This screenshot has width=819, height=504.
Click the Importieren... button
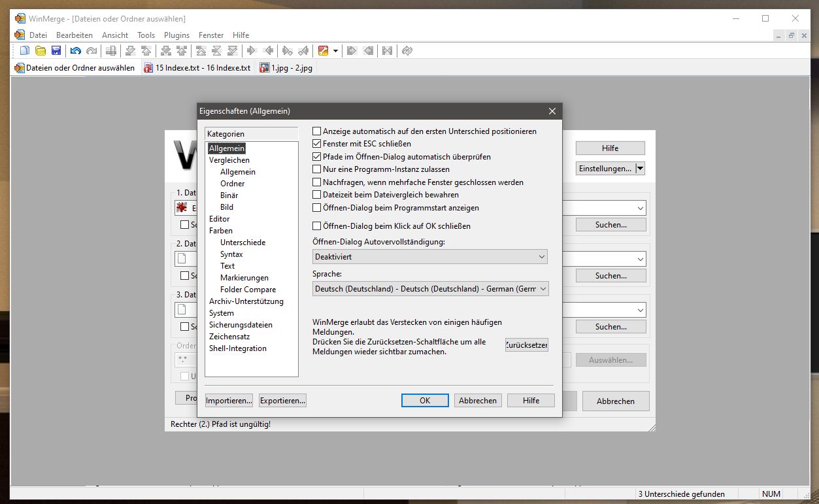229,401
